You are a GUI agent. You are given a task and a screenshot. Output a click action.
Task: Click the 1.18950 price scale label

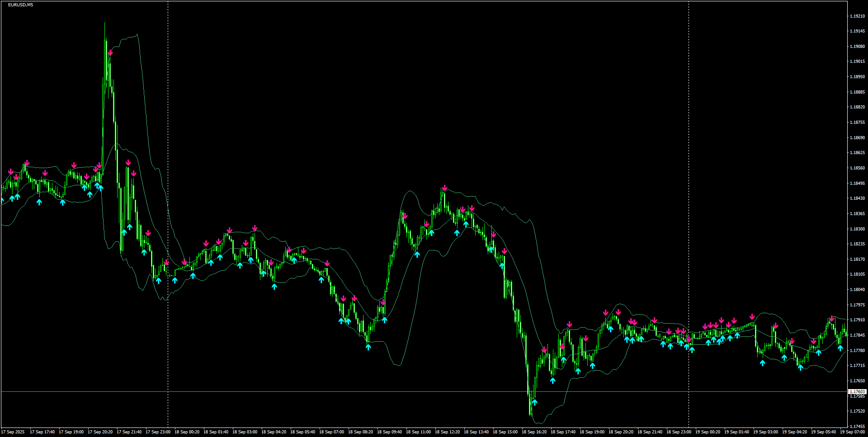[857, 77]
